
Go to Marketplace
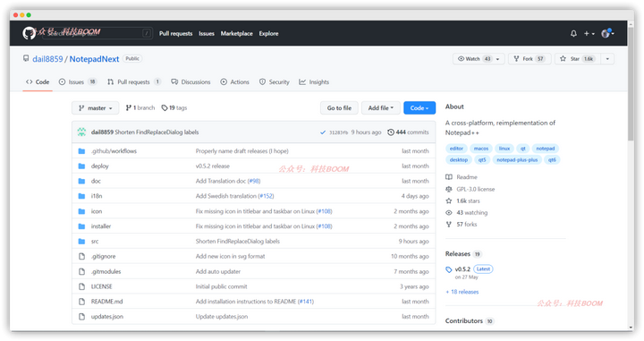(x=236, y=34)
